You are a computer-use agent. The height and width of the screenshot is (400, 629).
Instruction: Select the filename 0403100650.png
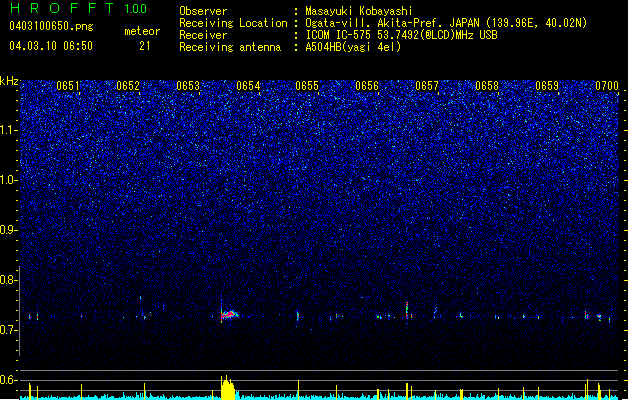[51, 26]
